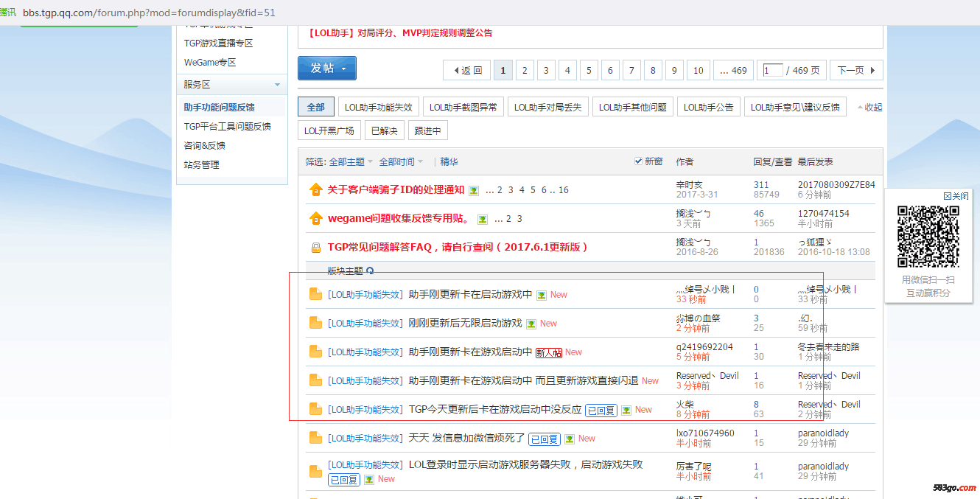Image resolution: width=980 pixels, height=499 pixels.
Task: Select the LOL助手意见\建议反馈 category tab
Action: 795,107
